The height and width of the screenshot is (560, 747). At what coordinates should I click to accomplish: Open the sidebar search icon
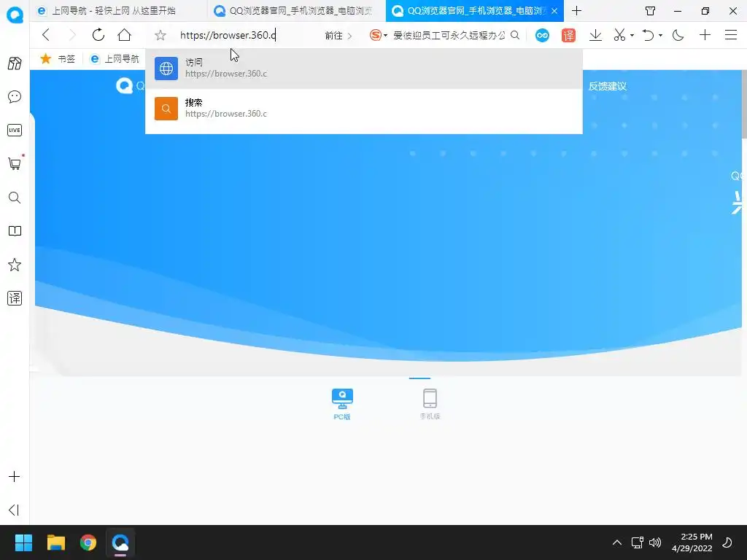[x=15, y=198]
